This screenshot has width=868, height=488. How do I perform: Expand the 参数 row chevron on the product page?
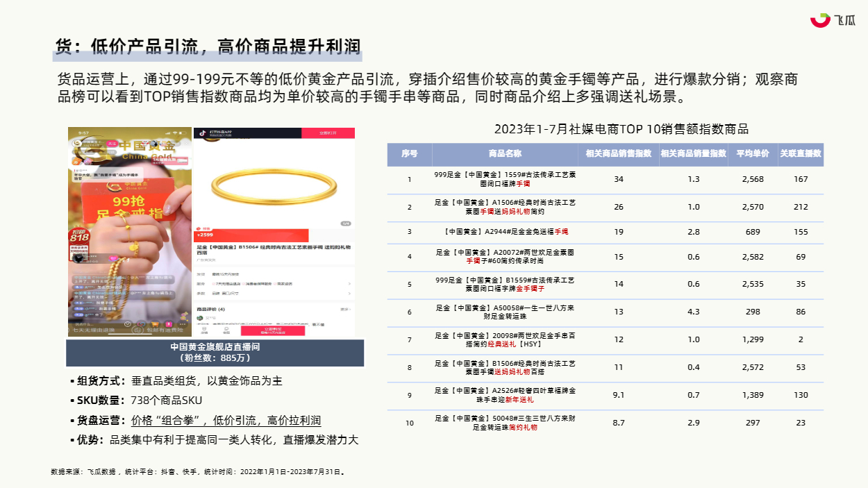click(349, 294)
